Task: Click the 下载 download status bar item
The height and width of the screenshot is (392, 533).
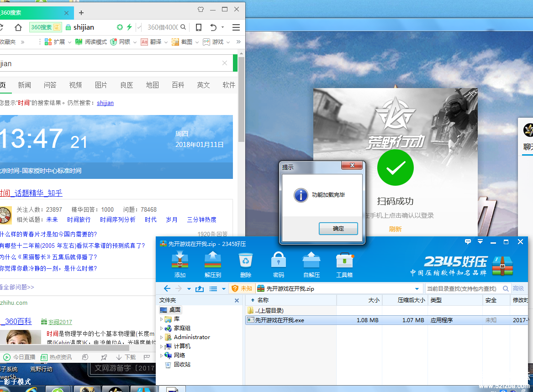Action: pos(126,357)
